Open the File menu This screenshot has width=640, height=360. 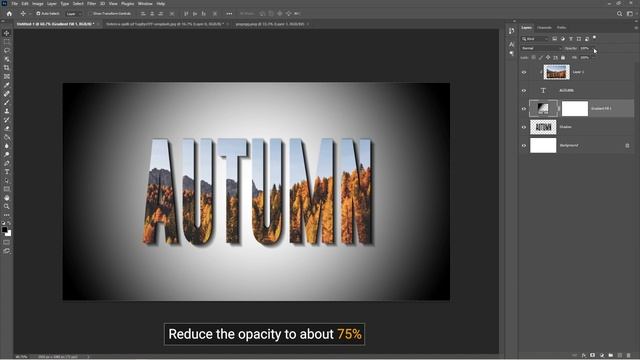click(14, 4)
